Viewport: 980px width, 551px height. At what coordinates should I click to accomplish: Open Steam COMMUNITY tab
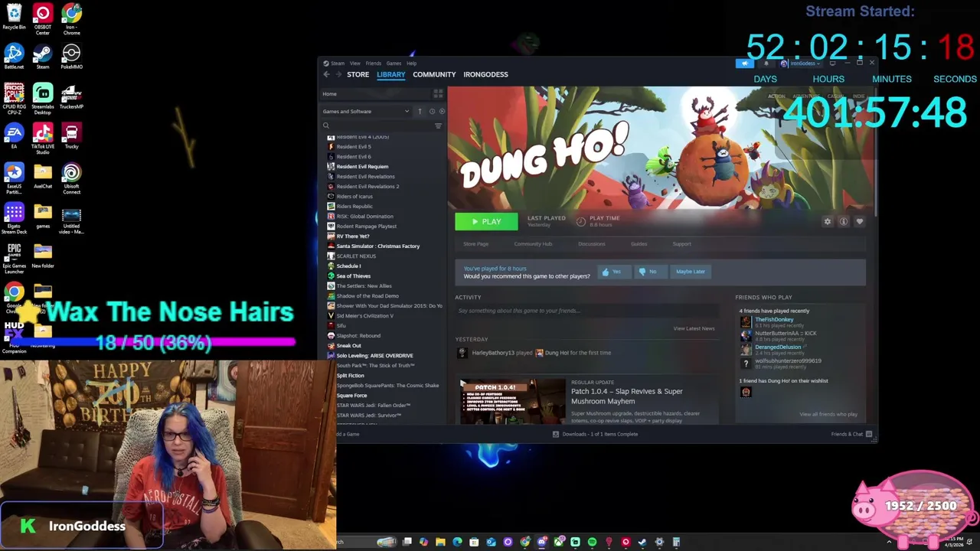434,74
